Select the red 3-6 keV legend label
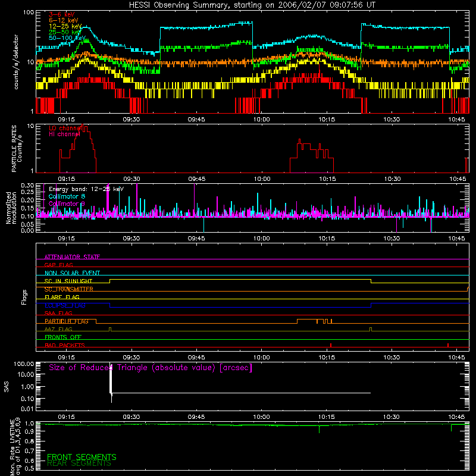The image size is (476, 476). coord(61,14)
